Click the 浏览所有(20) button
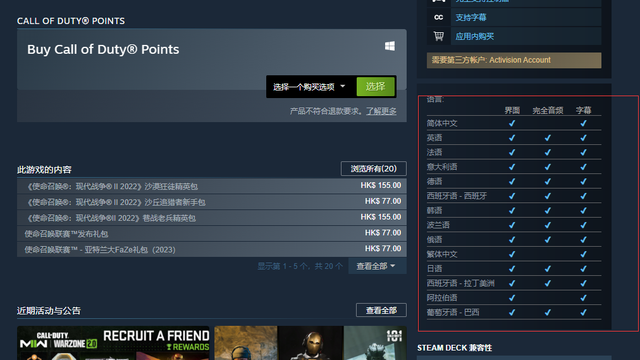Viewport: 640px width, 360px height. 373,169
